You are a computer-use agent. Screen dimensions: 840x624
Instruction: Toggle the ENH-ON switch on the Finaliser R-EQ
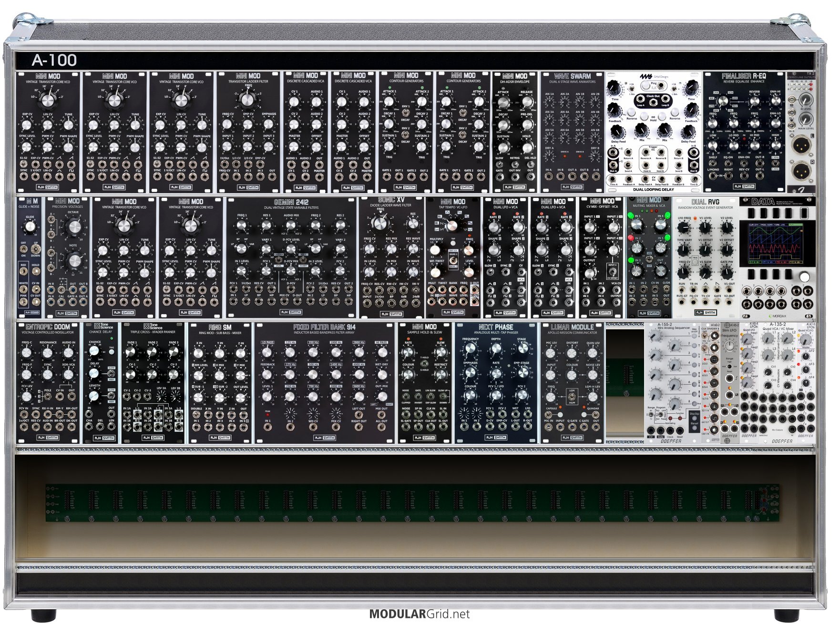pos(744,163)
